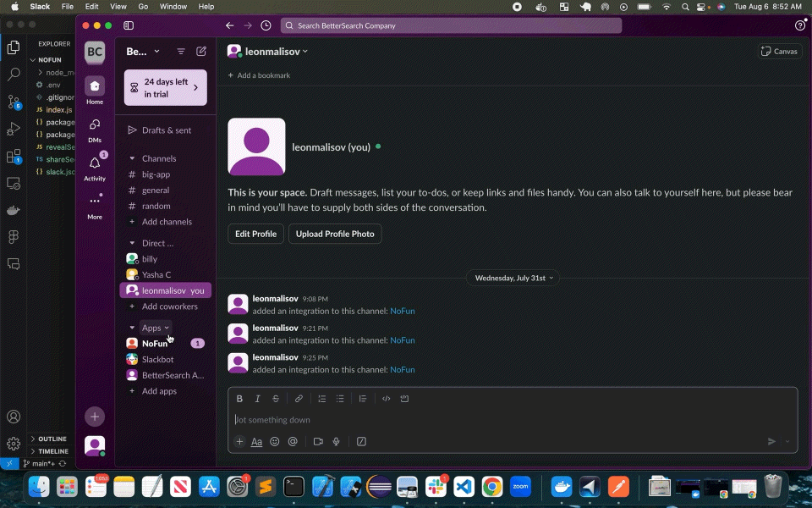Open the Activity tab in Slack rail
Viewport: 812px width, 508px height.
[x=94, y=168]
